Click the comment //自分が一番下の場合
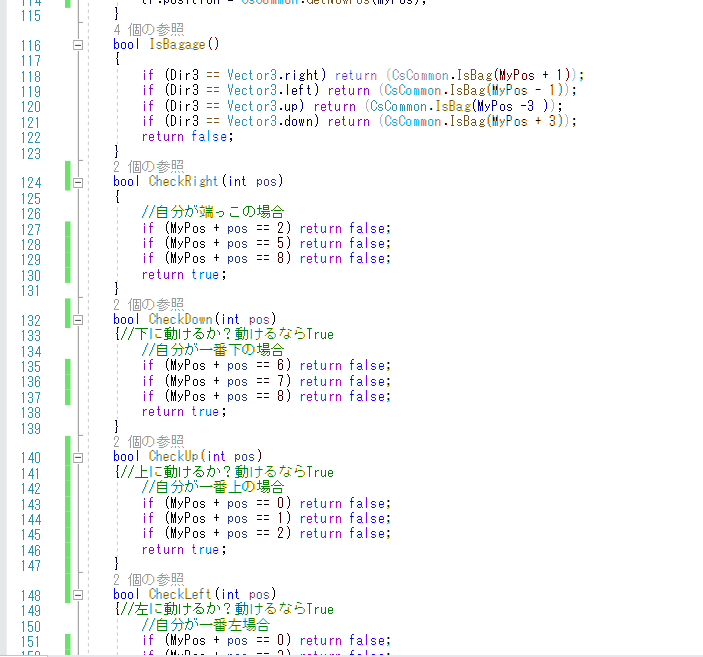The image size is (703, 657). pos(213,349)
